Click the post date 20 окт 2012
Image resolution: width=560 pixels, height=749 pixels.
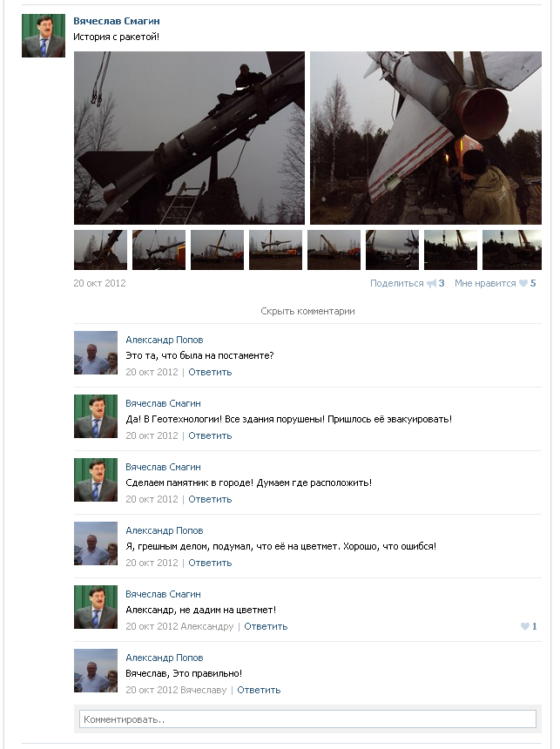99,283
